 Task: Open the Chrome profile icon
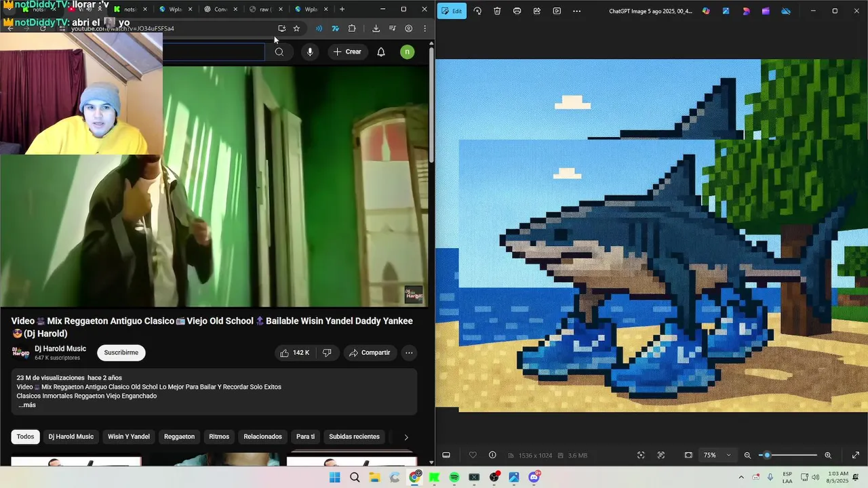[408, 28]
